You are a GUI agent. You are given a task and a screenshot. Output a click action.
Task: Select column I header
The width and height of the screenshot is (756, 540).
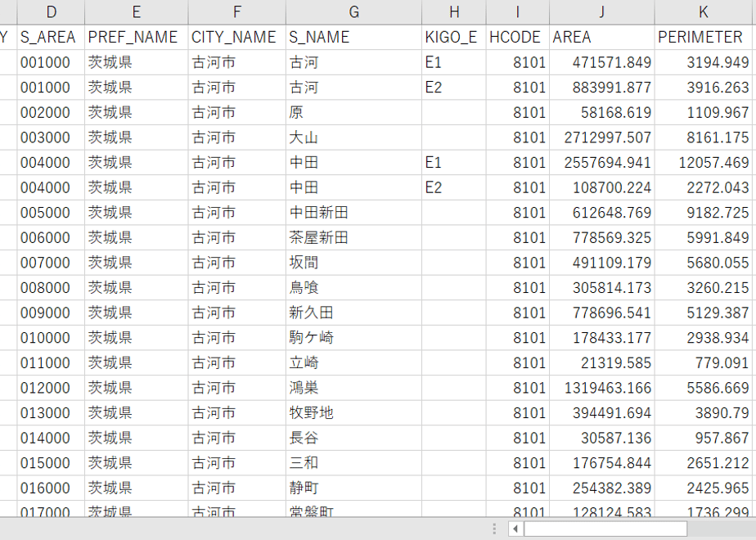click(x=517, y=12)
